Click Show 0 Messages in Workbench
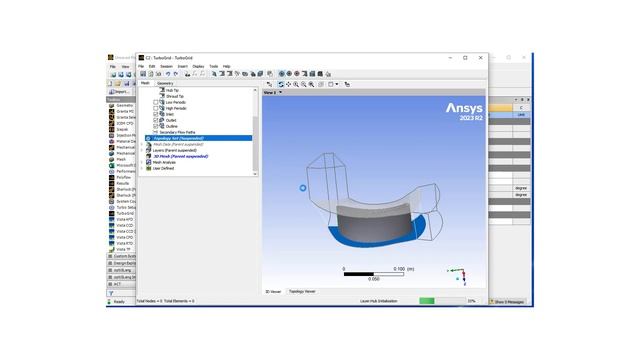Screen dimensions: 640x360 point(506,302)
